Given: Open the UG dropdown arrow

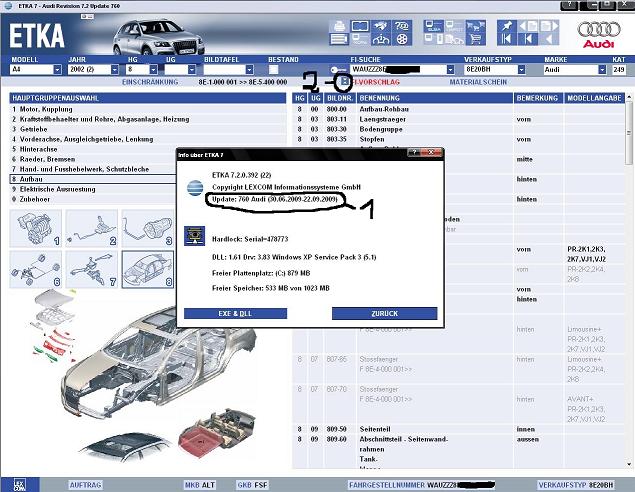Looking at the screenshot, I should point(192,70).
